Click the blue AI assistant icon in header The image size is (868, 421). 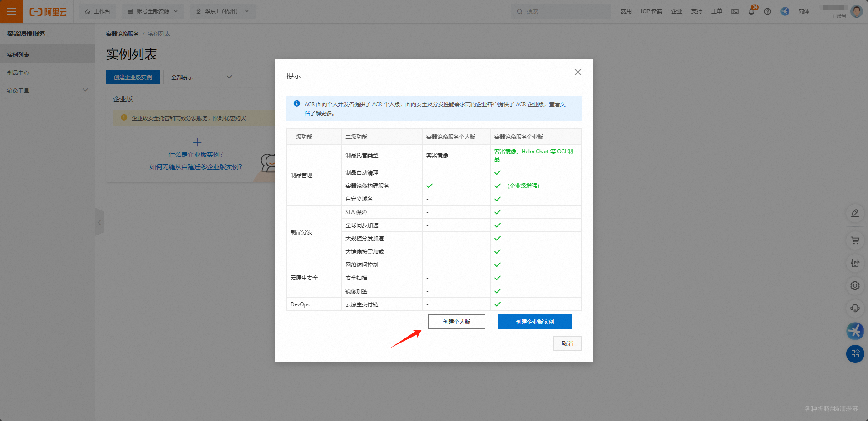click(785, 11)
